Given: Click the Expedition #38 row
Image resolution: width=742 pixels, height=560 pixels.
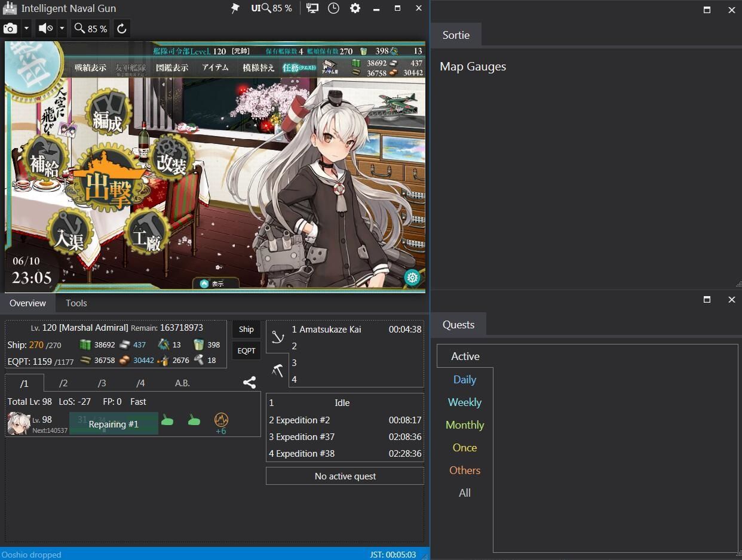Looking at the screenshot, I should (345, 453).
